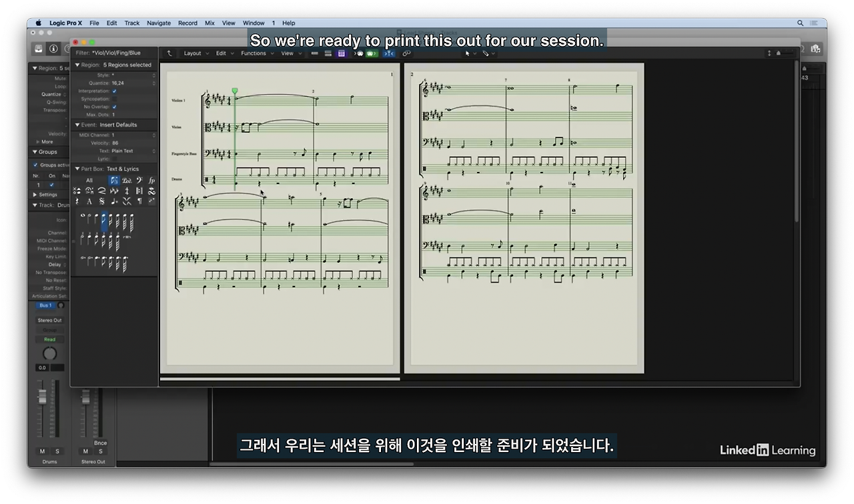The height and width of the screenshot is (504, 854).
Task: Click the Read automation mode button
Action: click(49, 339)
